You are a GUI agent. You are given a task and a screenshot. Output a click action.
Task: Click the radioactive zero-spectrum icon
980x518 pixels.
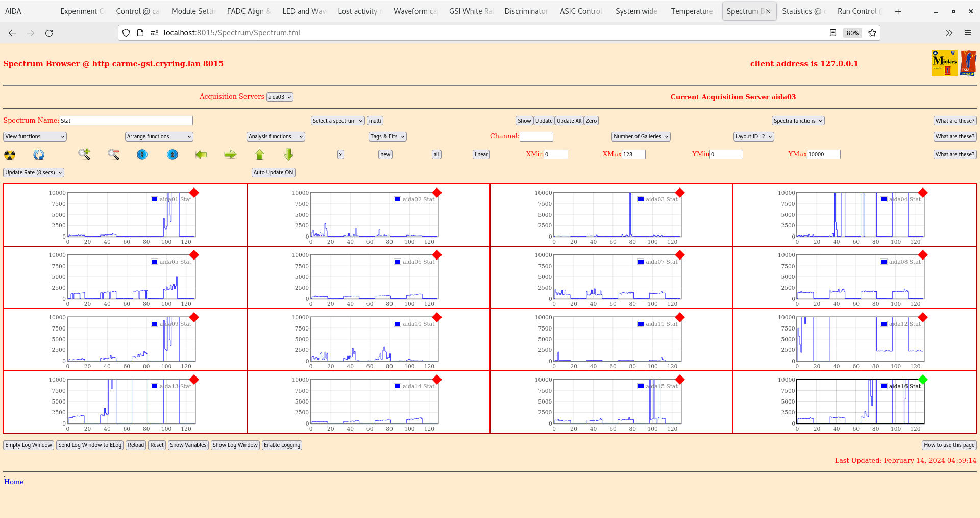pos(9,155)
